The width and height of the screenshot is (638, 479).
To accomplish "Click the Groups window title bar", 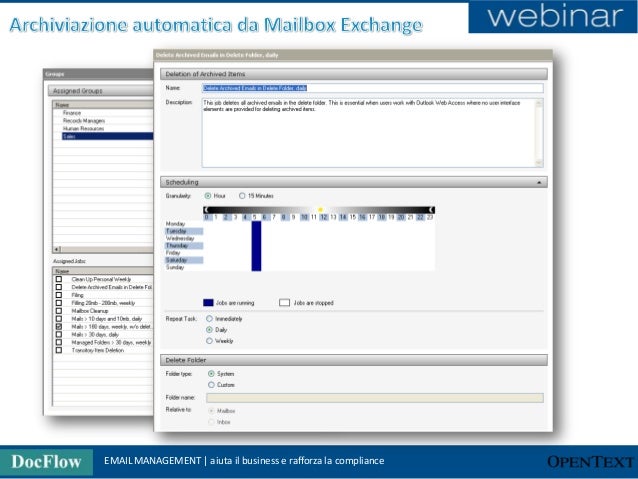I will point(98,74).
